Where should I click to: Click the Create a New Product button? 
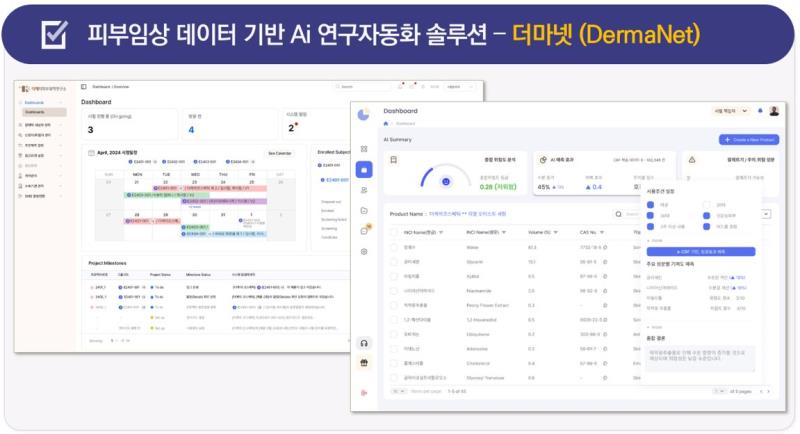748,140
